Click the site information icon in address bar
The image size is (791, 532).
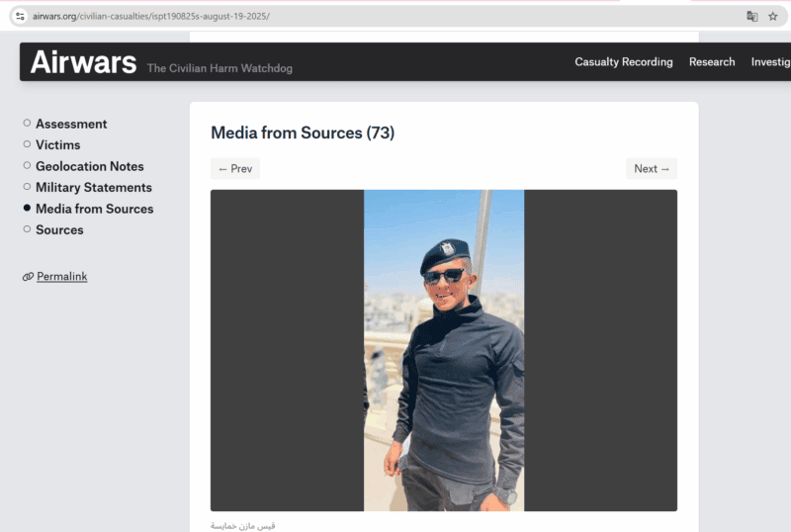[x=20, y=16]
